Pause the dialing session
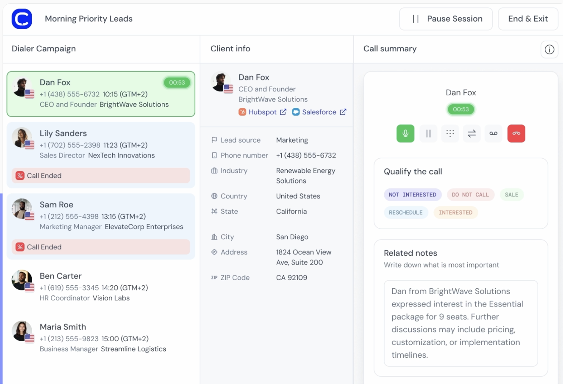This screenshot has width=563, height=392. (x=446, y=19)
